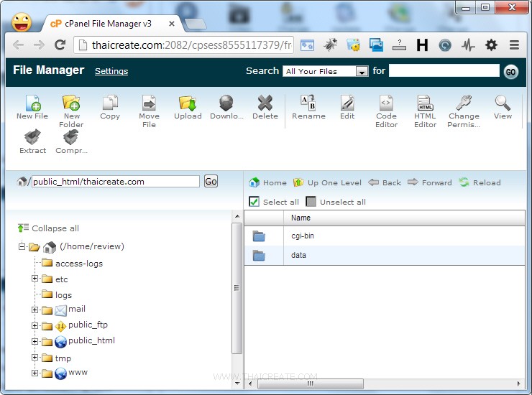Click the gear extension icon in browser toolbar
Viewport: 532px width, 395px height.
[491, 45]
